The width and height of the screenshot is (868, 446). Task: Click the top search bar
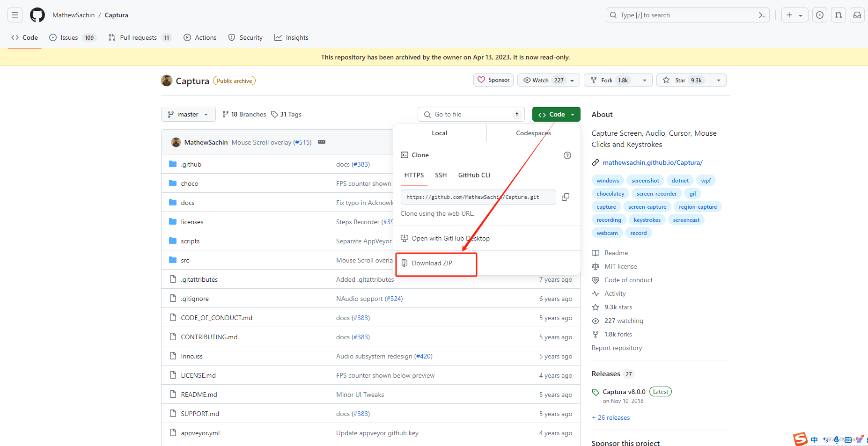click(687, 15)
